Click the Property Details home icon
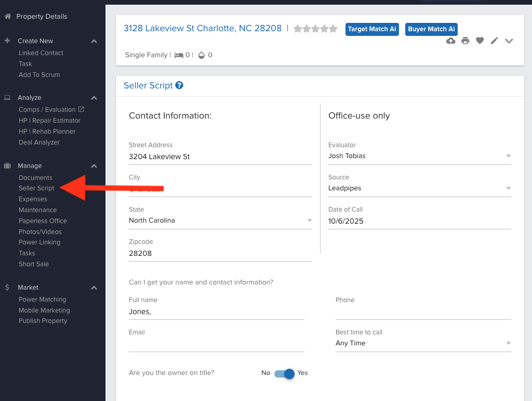The height and width of the screenshot is (401, 532). (x=8, y=16)
